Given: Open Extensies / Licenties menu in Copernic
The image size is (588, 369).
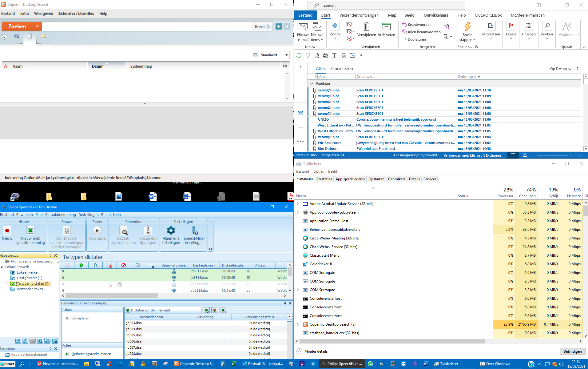Looking at the screenshot, I should coord(76,14).
